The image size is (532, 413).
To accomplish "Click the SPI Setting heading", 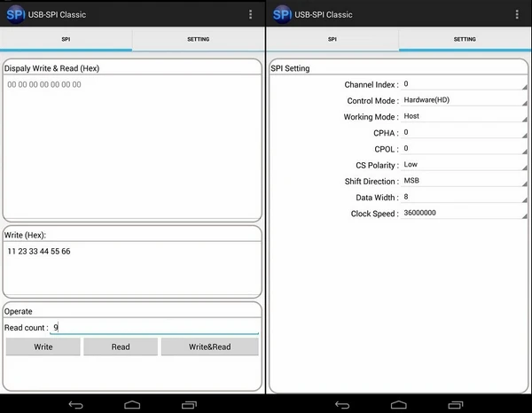I will pyautogui.click(x=290, y=68).
